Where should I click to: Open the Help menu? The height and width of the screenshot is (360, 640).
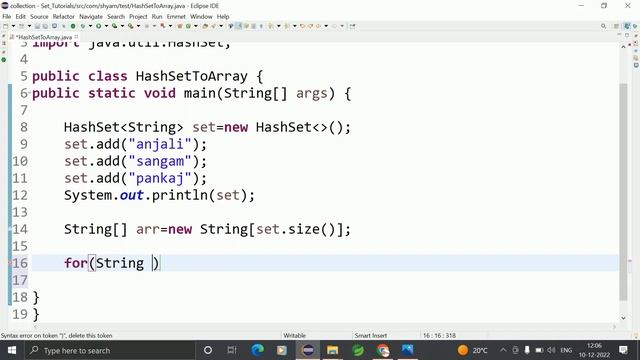tap(223, 17)
